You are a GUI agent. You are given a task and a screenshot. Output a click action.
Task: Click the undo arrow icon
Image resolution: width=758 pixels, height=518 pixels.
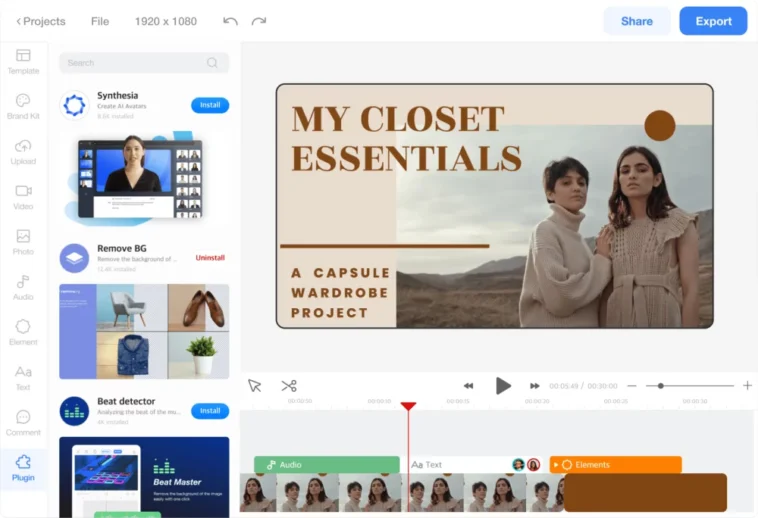coord(231,21)
